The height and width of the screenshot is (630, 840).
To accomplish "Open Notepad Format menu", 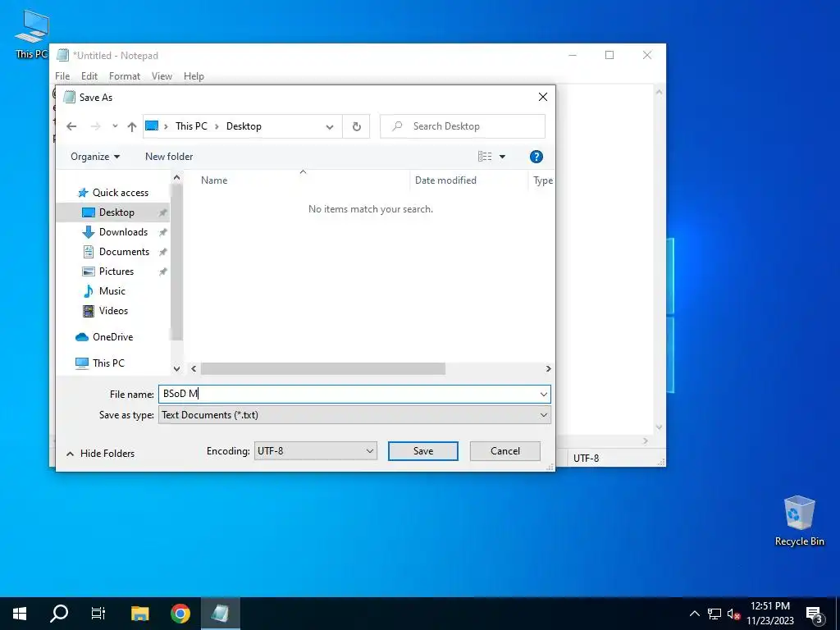I will tap(125, 76).
